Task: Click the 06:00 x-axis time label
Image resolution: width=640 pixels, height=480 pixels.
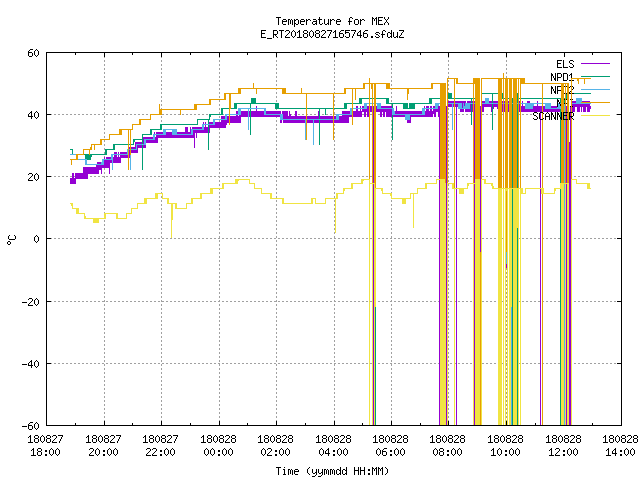Action: (x=391, y=452)
